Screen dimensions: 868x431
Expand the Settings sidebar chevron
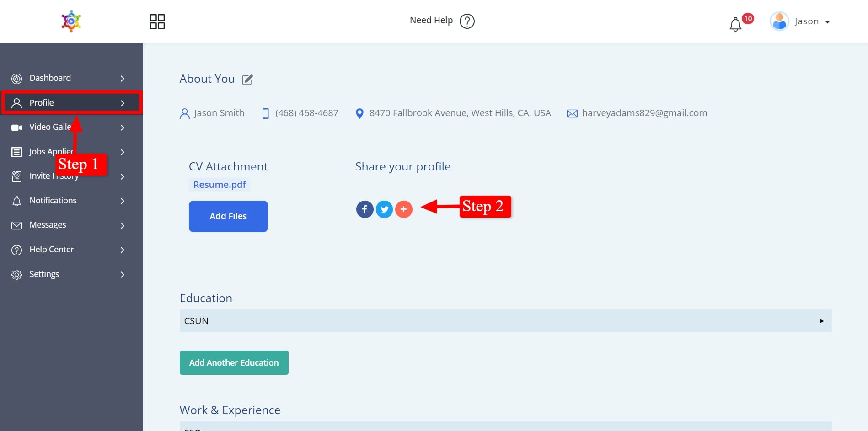click(122, 275)
